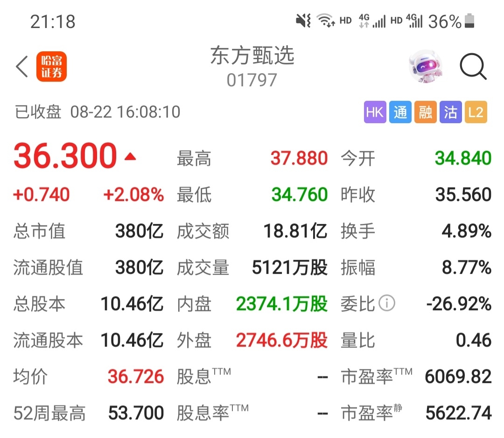
Task: Tap the blue 通 badge
Action: point(400,112)
